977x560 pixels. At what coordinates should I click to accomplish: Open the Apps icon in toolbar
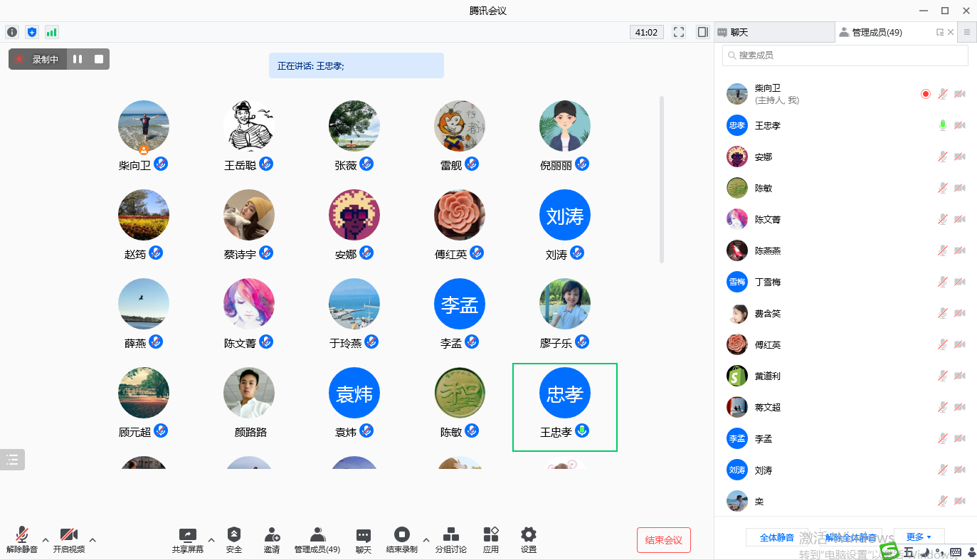coord(490,540)
